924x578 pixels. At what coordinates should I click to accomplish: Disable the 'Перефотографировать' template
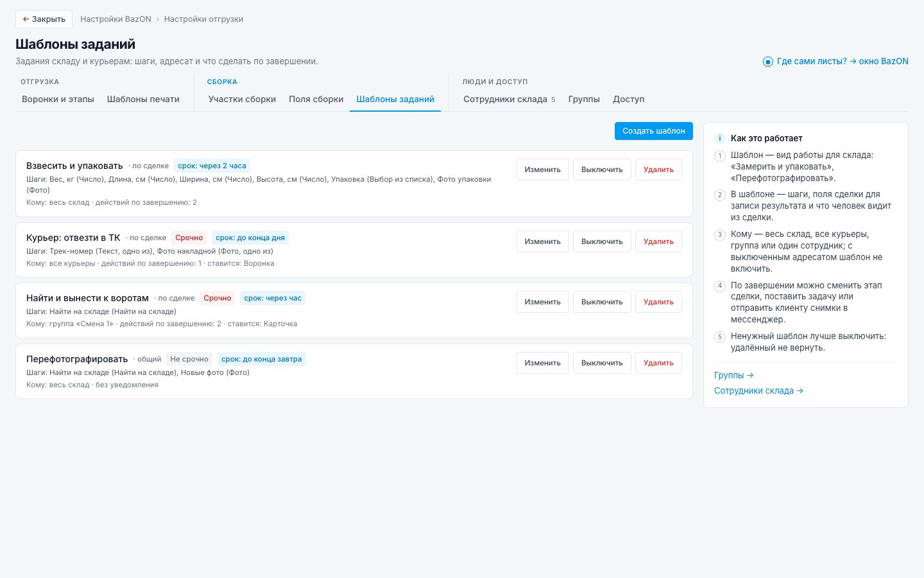602,363
